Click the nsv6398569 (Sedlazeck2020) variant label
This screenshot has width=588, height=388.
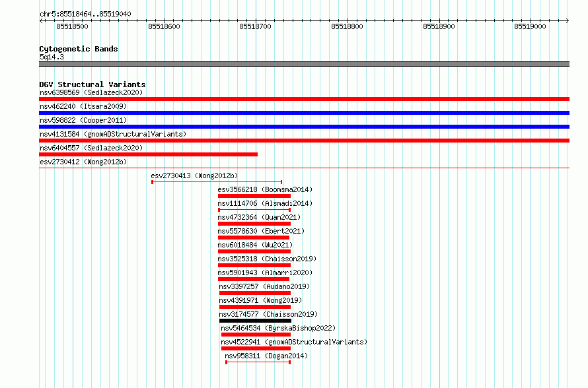click(91, 92)
